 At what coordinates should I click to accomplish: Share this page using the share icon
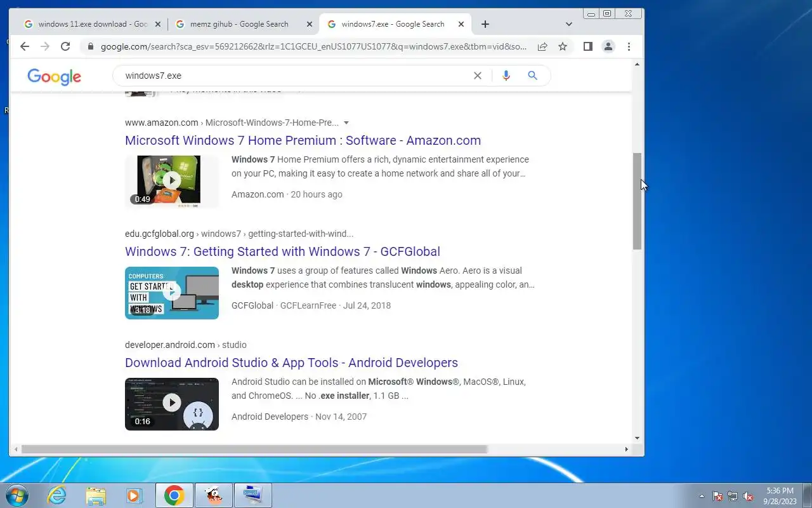click(542, 46)
